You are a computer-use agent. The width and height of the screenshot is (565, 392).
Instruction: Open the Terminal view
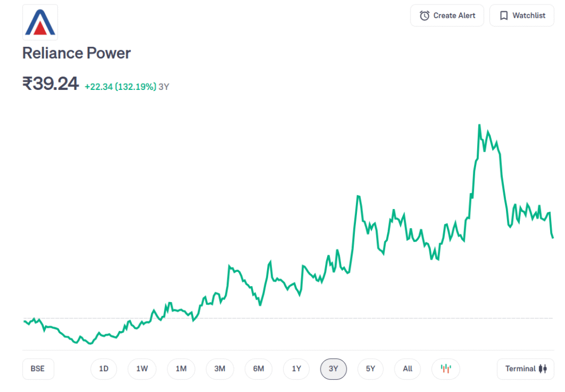pos(525,369)
